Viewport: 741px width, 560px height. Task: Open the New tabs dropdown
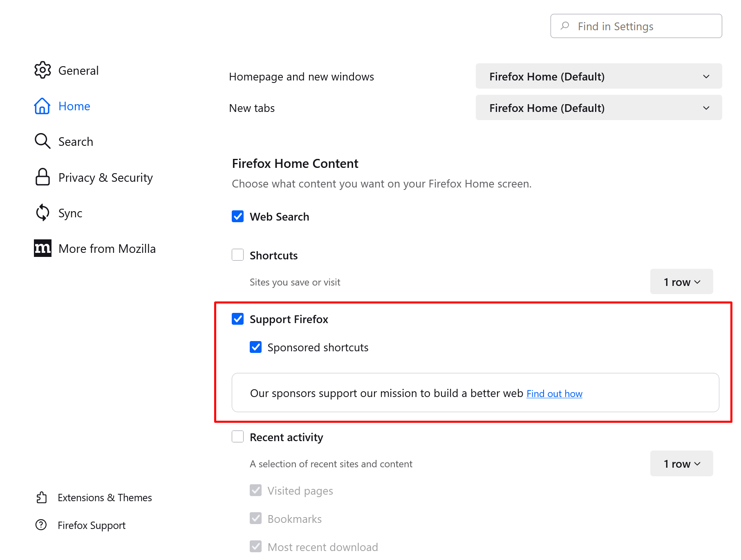pos(599,108)
